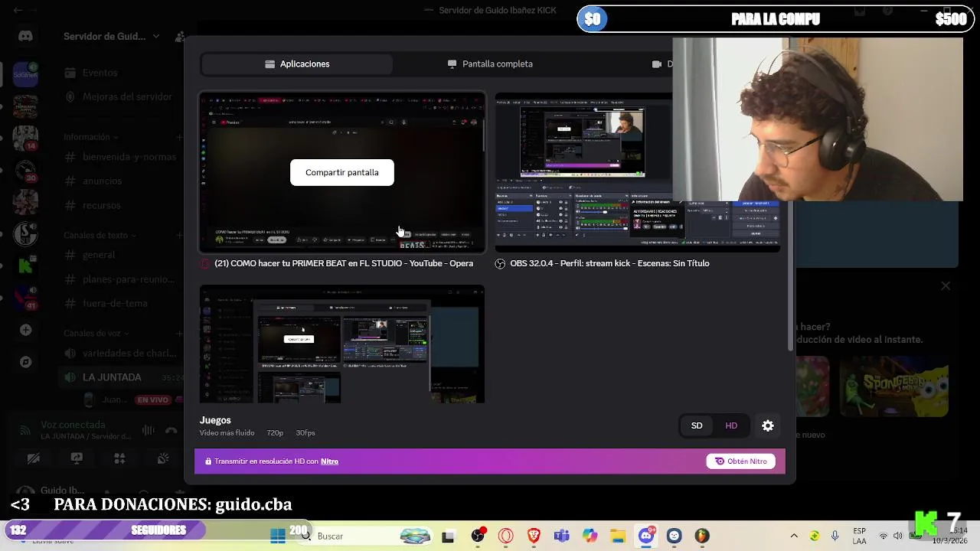Open activities icon in voice panel
This screenshot has height=551, width=980.
[x=119, y=458]
